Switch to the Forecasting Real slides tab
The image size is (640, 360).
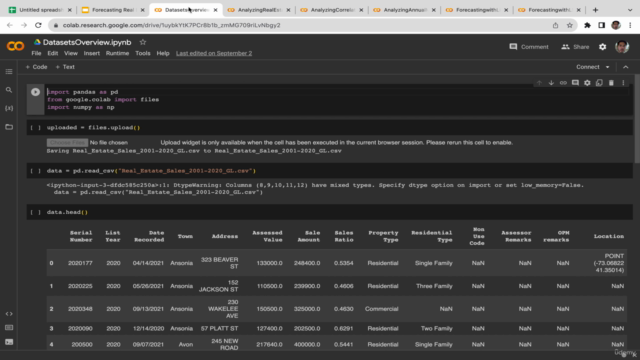[113, 10]
